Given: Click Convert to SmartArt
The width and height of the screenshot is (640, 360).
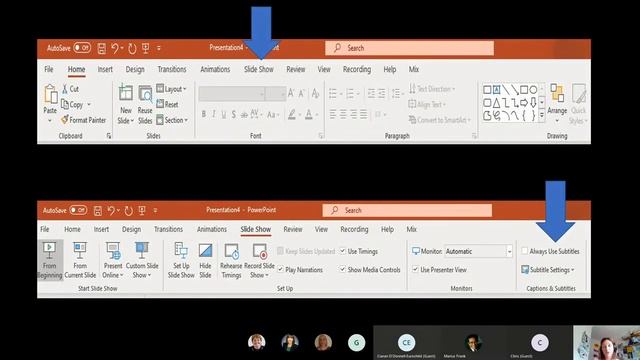Looking at the screenshot, I should (x=440, y=120).
